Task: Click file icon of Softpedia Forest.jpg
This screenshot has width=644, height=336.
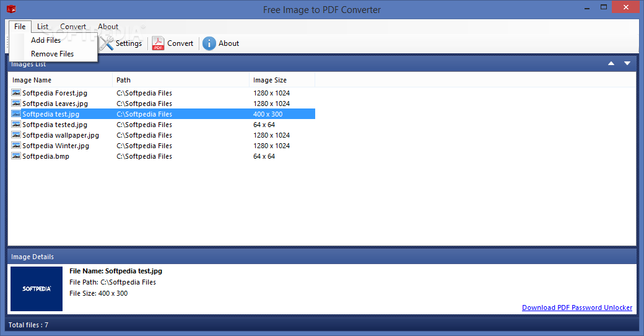Action: [x=16, y=92]
